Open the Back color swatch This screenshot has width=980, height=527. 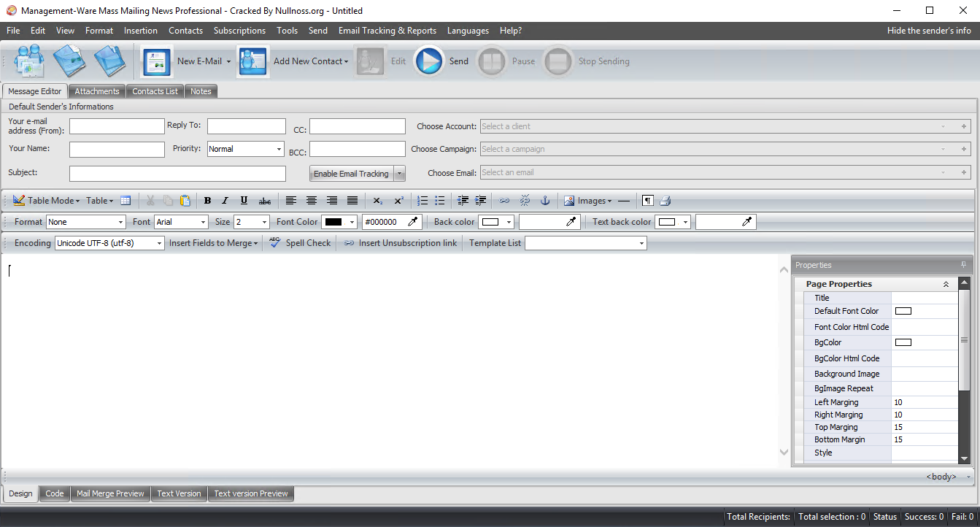(x=496, y=222)
